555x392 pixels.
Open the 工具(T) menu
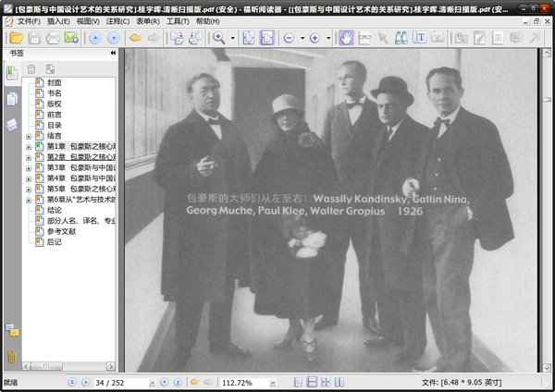pos(178,21)
